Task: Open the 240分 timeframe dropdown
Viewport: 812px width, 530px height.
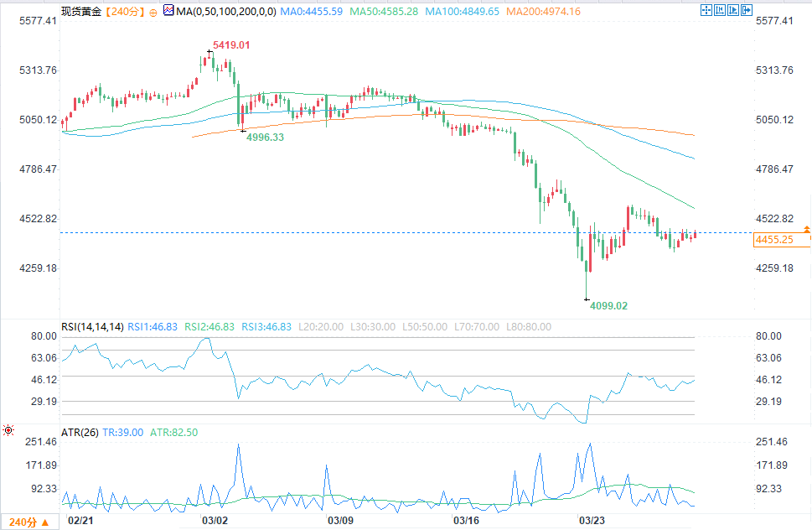Action: point(29,522)
